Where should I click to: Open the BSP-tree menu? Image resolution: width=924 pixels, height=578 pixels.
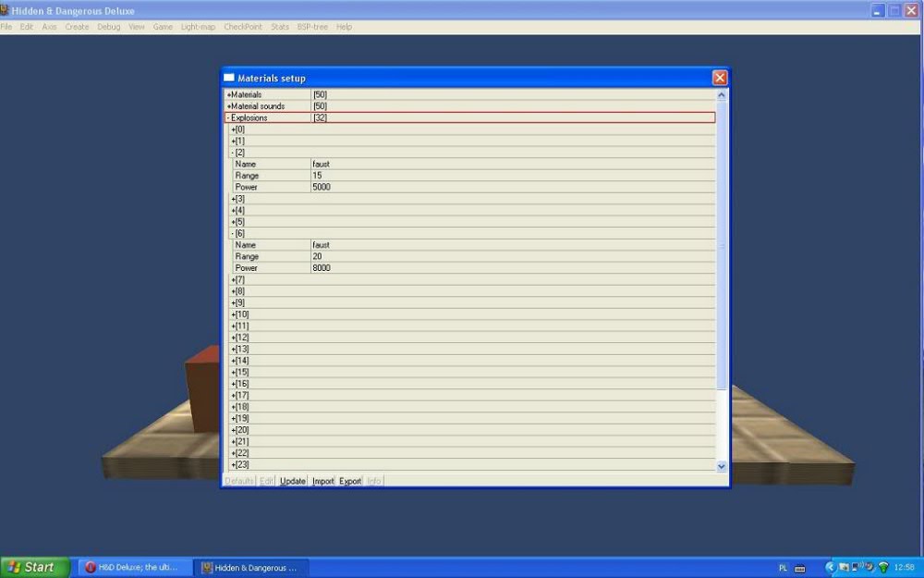(312, 27)
